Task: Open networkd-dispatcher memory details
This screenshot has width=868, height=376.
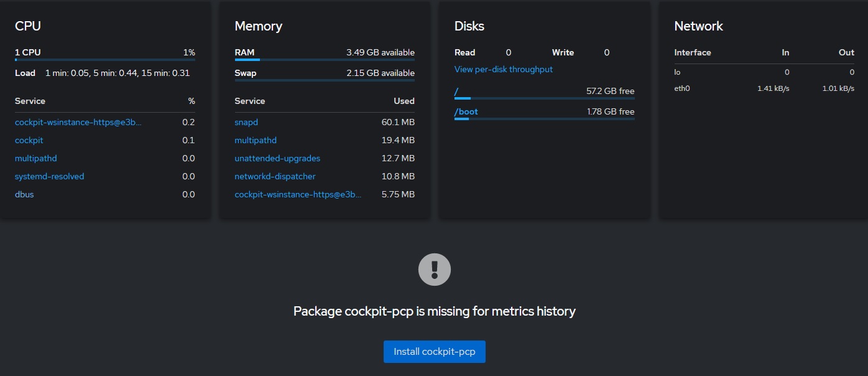Action: tap(275, 176)
